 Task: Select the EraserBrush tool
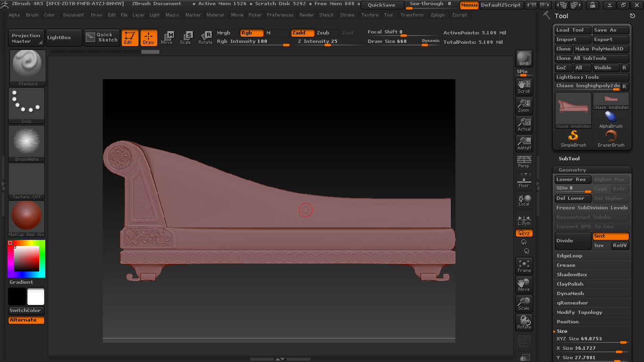[x=611, y=139]
